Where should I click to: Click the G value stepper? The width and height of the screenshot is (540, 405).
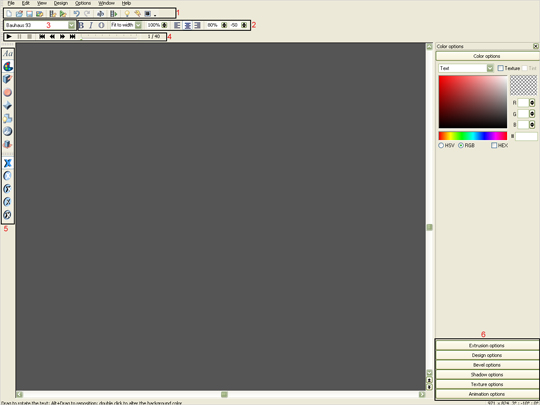pos(532,114)
